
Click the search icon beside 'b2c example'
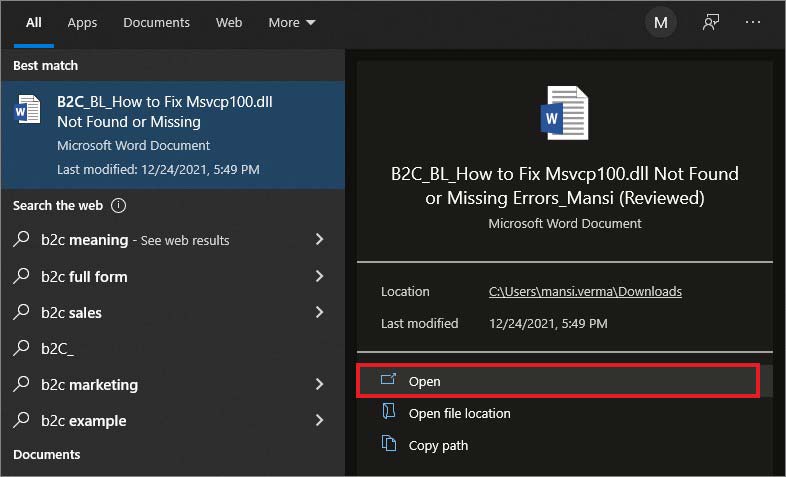(x=21, y=420)
